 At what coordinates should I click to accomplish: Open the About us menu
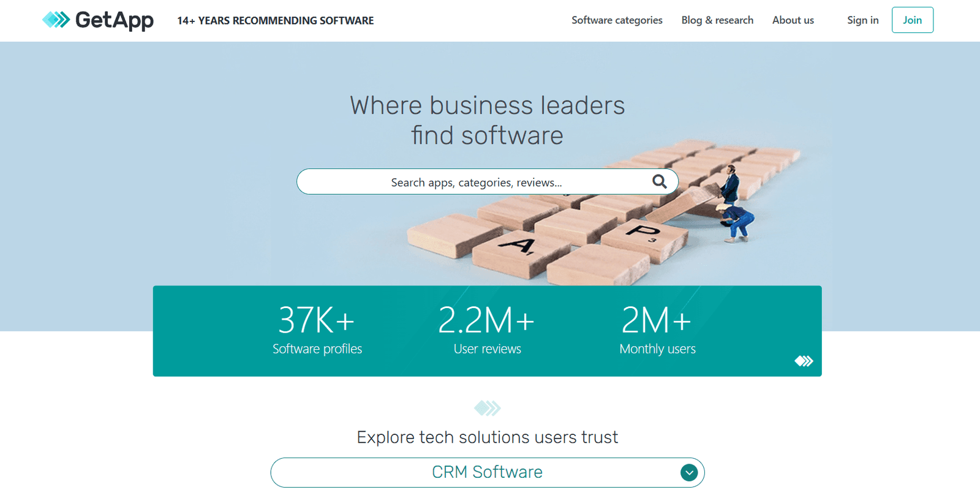(x=793, y=20)
